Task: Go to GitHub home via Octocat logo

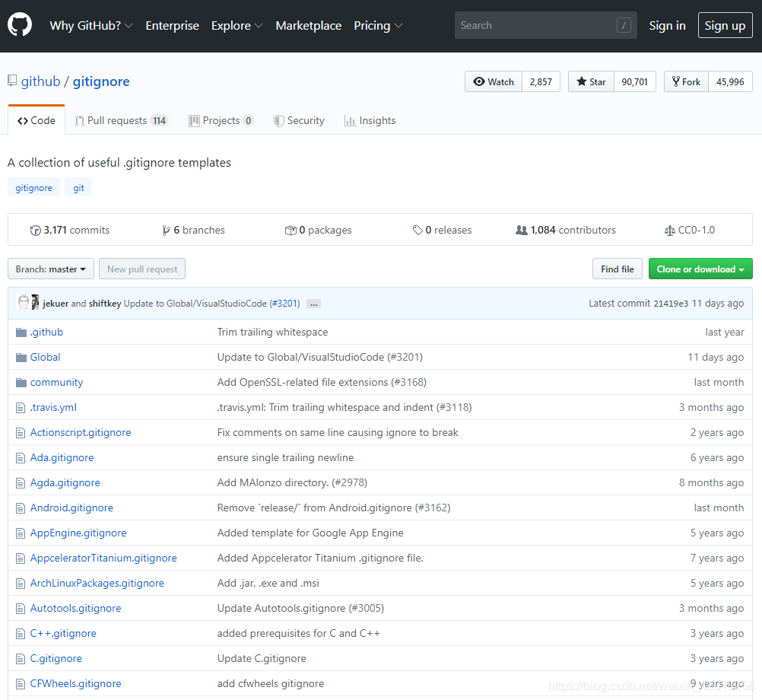Action: (20, 25)
